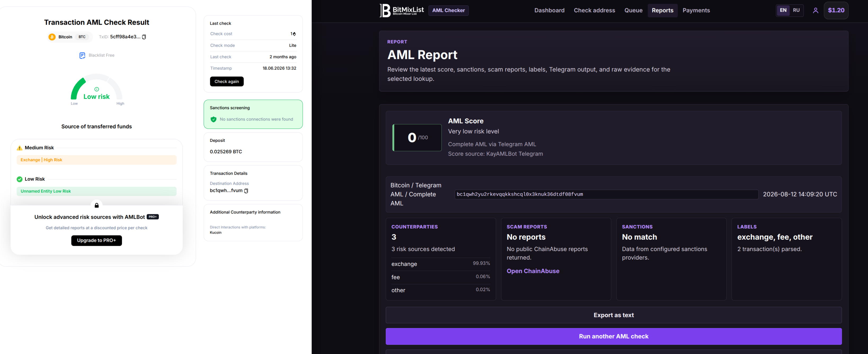The image size is (868, 354).
Task: Click 'No sanctions connections were found'
Action: coord(256,119)
